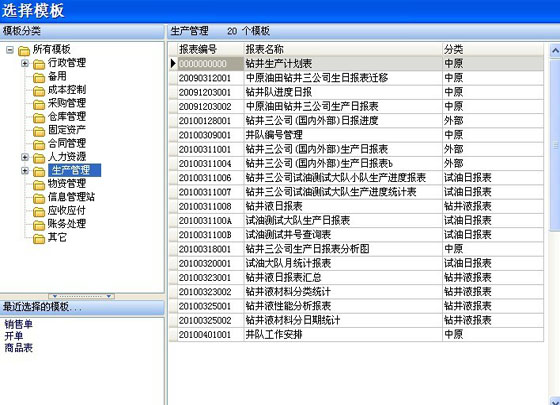Click the 所有模板 root folder icon

tap(24, 51)
